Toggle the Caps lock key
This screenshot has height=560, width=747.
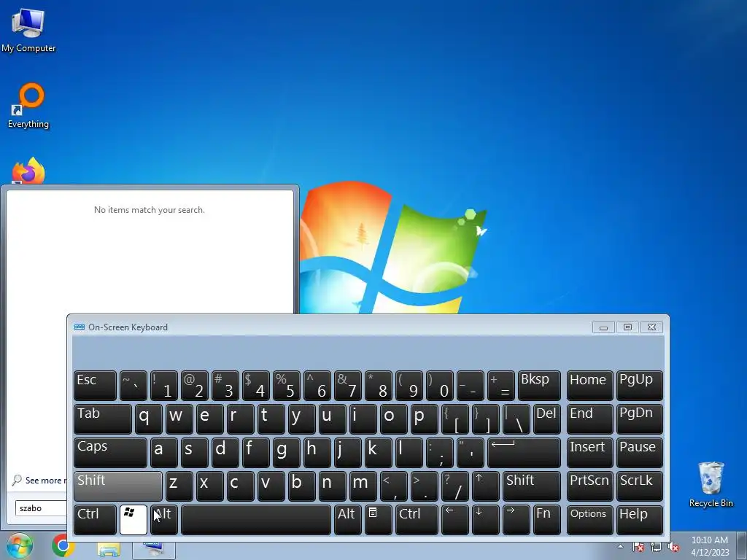pyautogui.click(x=111, y=452)
